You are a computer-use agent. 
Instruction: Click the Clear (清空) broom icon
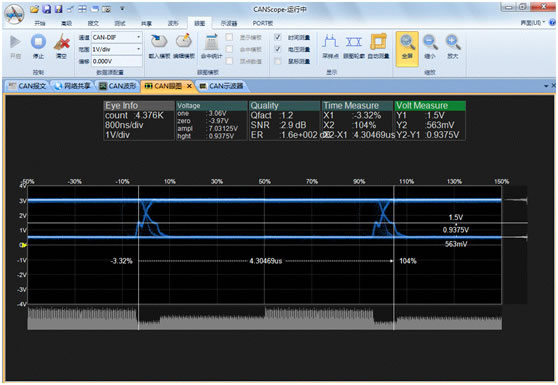[x=62, y=46]
